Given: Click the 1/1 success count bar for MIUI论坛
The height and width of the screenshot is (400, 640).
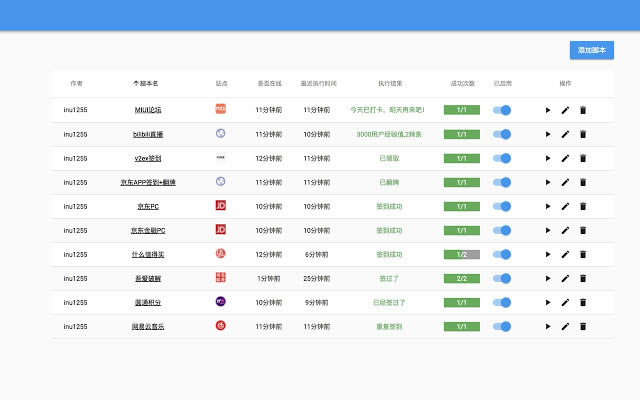Looking at the screenshot, I should click(462, 110).
